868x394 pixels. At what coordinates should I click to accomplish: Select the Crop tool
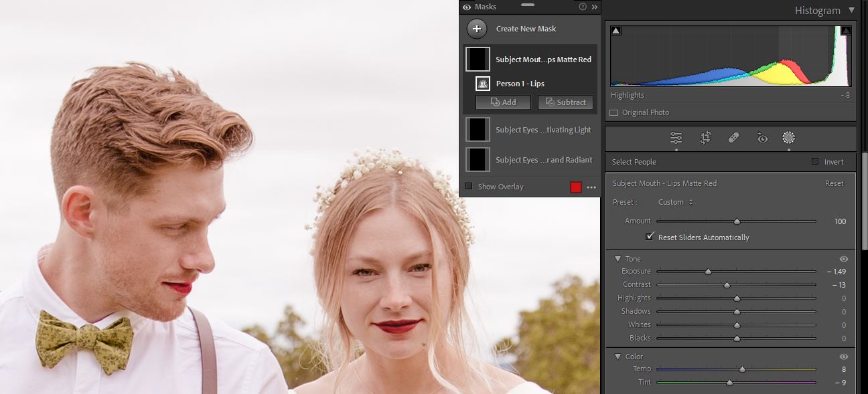click(705, 137)
